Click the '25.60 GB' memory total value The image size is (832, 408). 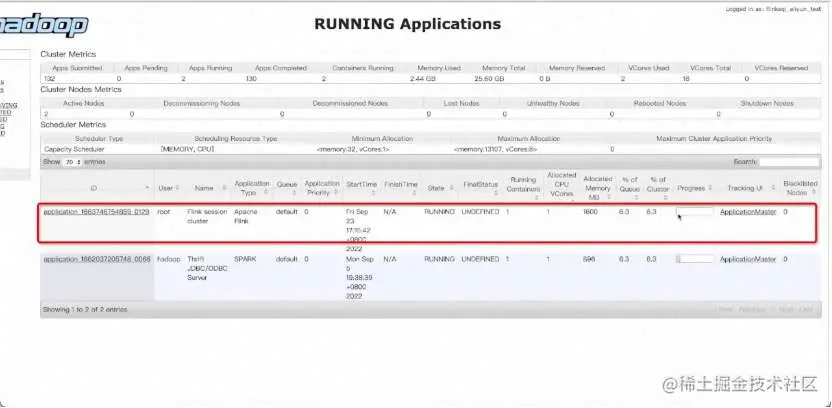(489, 79)
